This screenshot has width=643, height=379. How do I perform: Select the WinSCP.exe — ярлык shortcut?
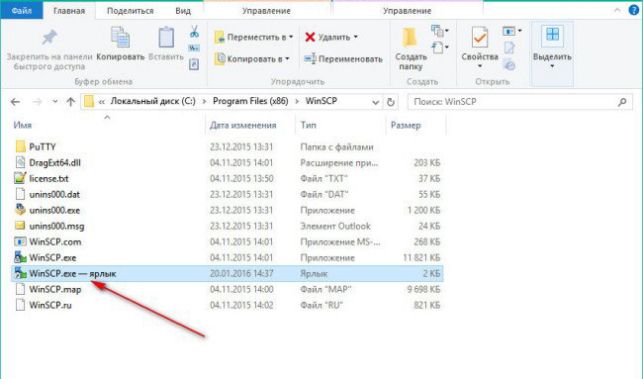tap(227, 273)
